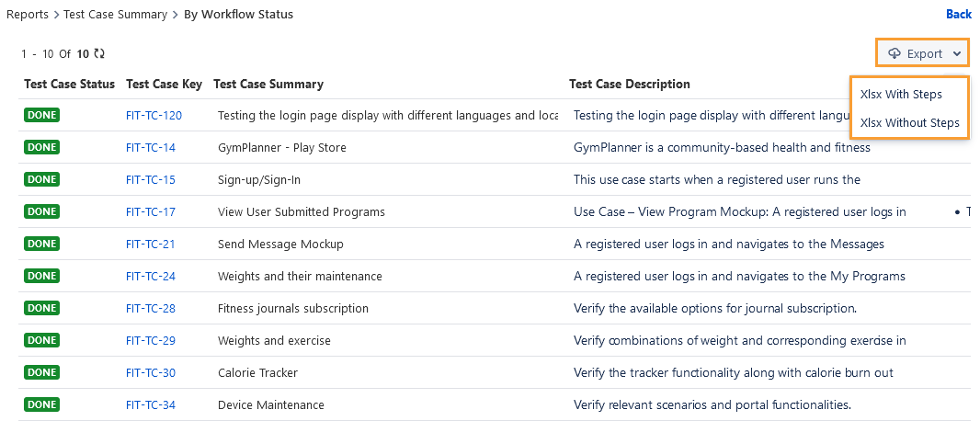Open test case FIT-TC-120

tap(154, 115)
